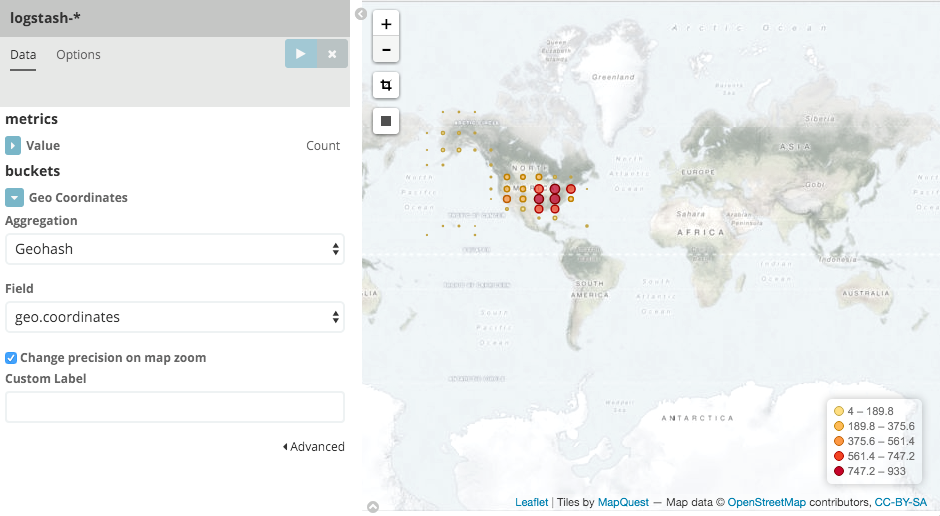The image size is (940, 516).
Task: Click the fit data bounds crop icon
Action: tap(386, 86)
